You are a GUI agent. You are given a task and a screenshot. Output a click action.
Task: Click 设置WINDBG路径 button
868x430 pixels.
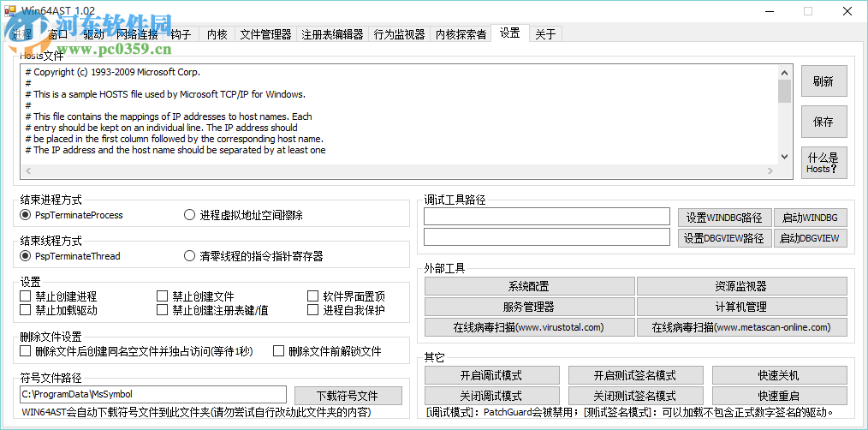(725, 218)
